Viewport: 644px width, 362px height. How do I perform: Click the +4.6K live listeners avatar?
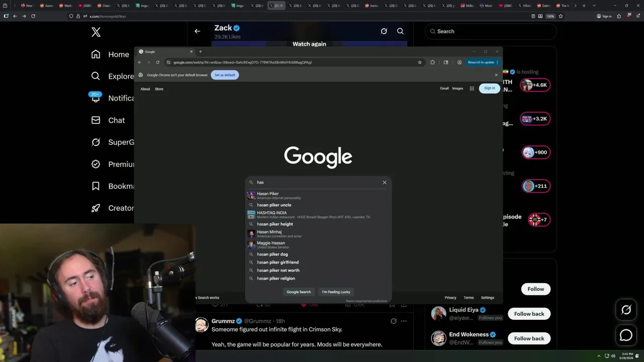[x=535, y=85]
